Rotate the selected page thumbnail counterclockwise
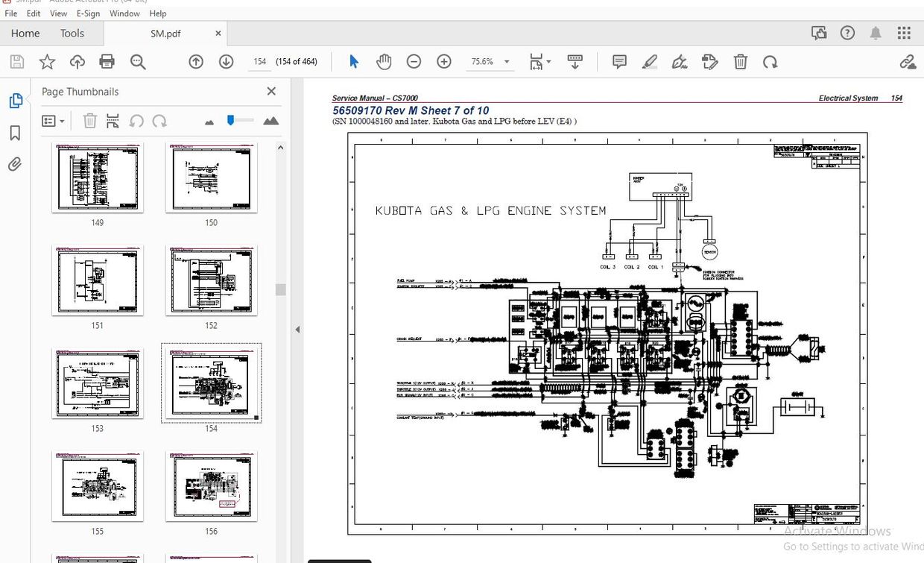Screen dimensions: 924x563 pos(136,120)
